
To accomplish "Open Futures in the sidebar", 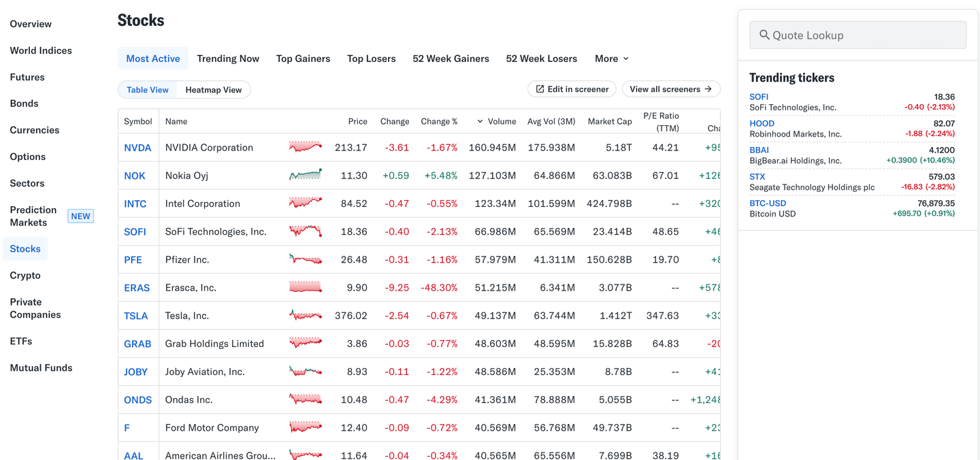I will [x=27, y=77].
